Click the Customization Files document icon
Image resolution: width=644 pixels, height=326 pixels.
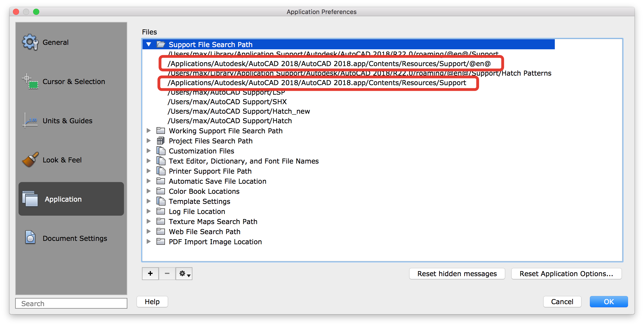coord(161,151)
